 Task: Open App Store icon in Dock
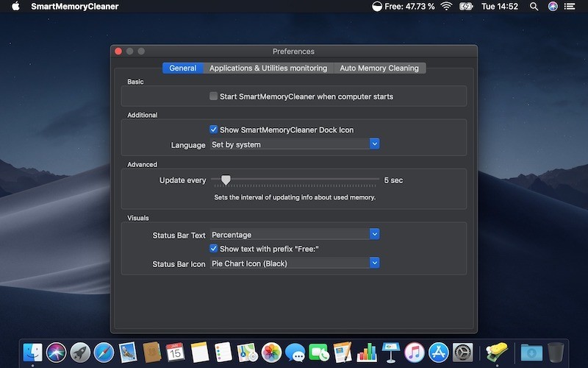438,353
